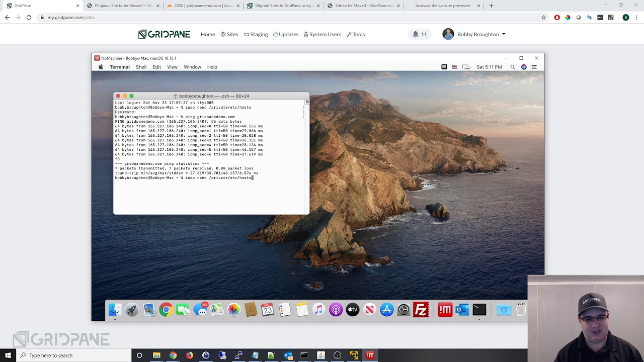
Task: Open the Photos app in dock
Action: 233,310
